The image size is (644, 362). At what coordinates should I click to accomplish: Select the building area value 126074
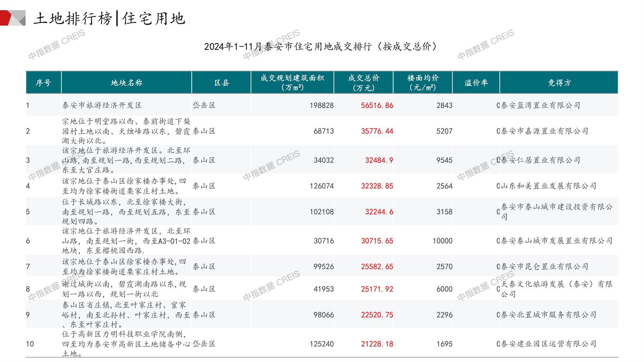point(321,186)
